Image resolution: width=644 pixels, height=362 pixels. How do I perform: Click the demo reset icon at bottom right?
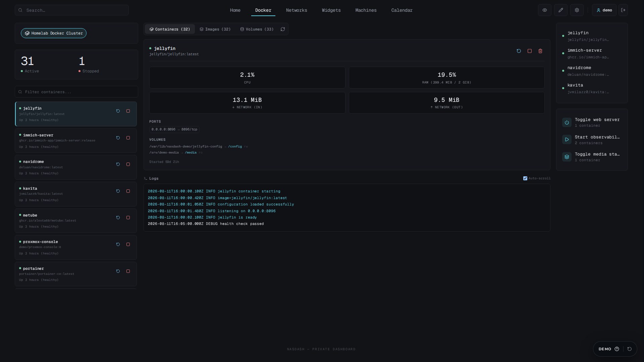[x=630, y=349]
